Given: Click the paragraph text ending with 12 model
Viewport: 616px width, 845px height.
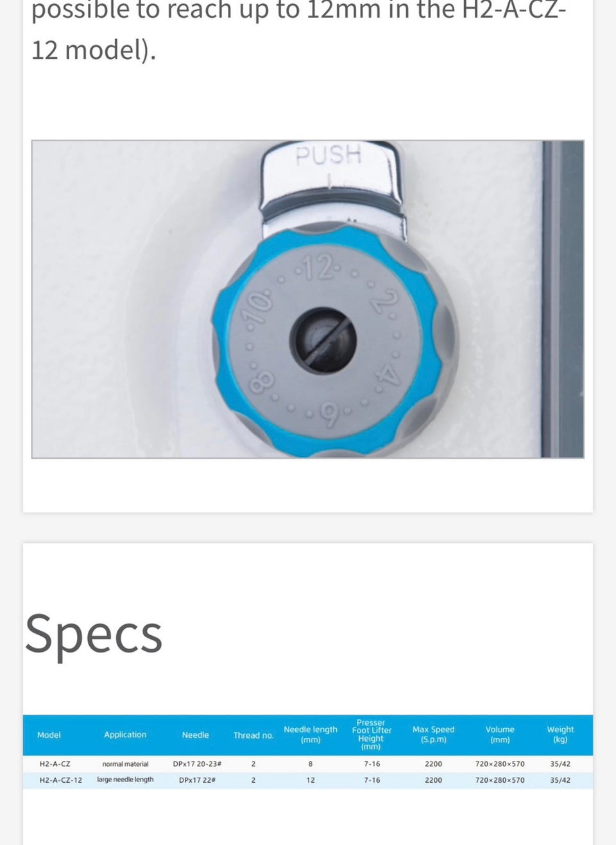Looking at the screenshot, I should 299,30.
